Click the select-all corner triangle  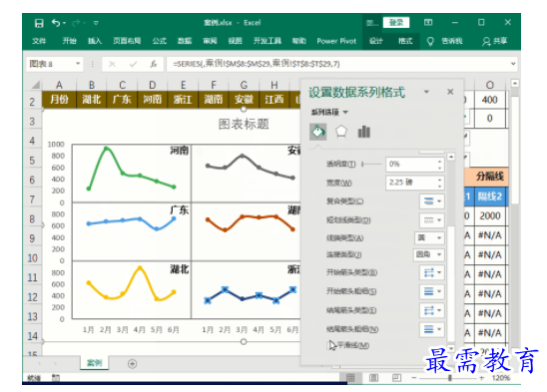tap(36, 85)
